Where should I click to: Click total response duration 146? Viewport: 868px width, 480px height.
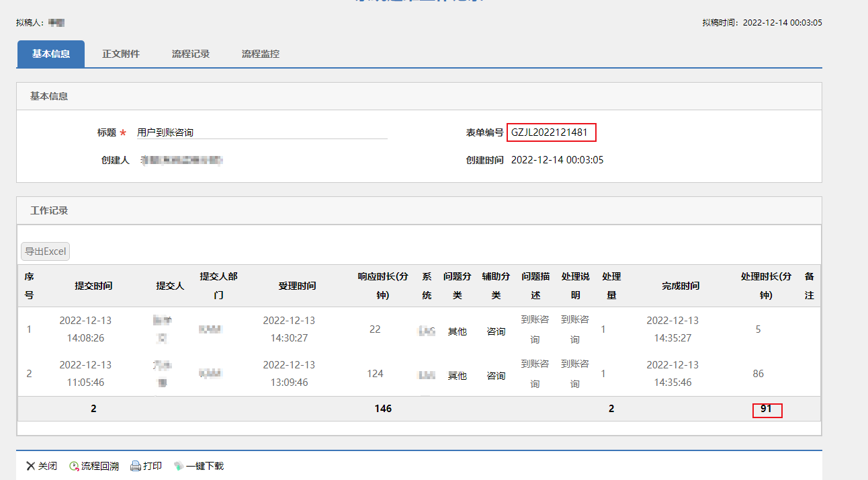click(383, 409)
